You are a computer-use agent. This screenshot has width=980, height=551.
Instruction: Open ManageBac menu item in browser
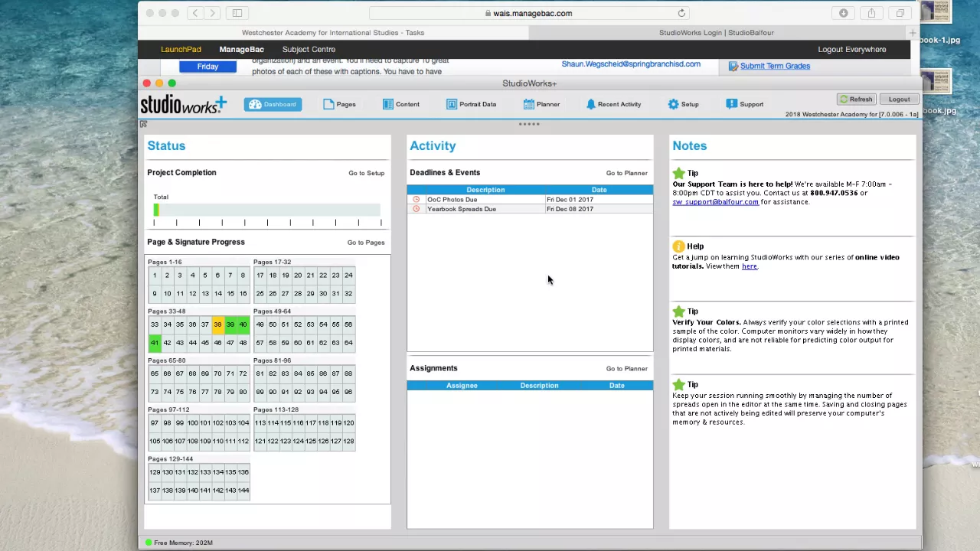[x=241, y=49]
